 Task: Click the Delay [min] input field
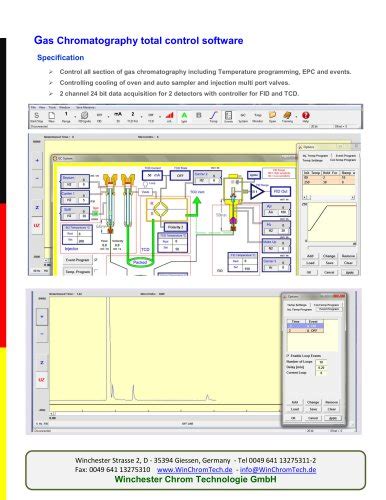pyautogui.click(x=321, y=367)
